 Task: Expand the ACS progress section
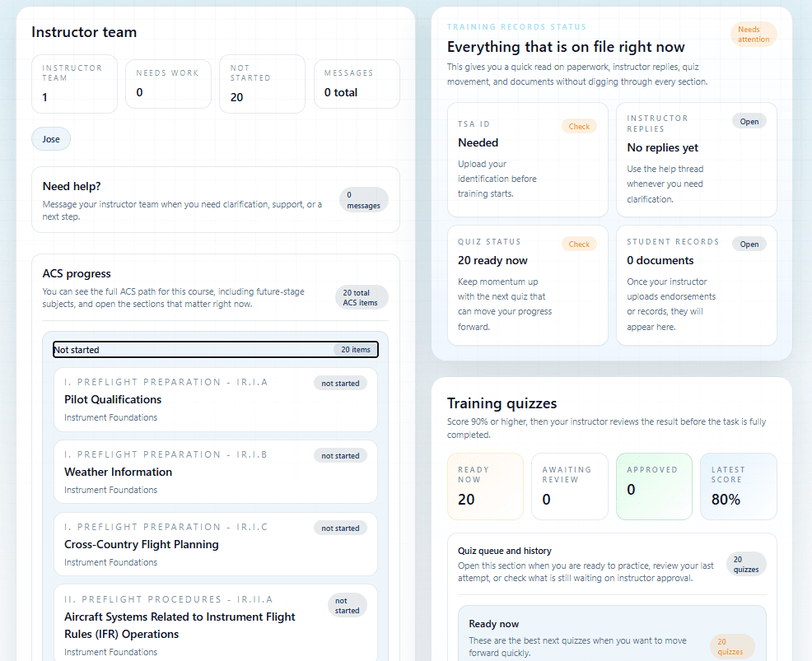point(216,288)
